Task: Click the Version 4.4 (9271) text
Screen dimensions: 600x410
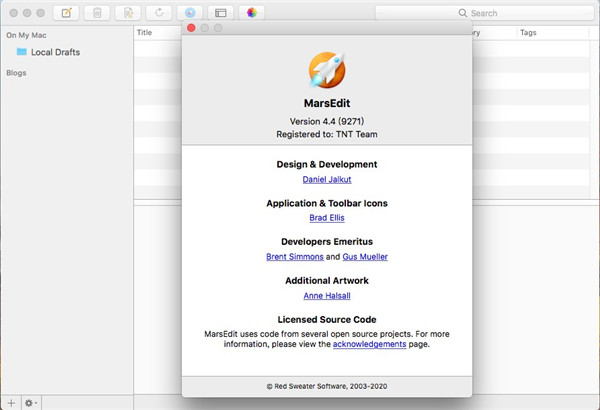Action: [327, 121]
